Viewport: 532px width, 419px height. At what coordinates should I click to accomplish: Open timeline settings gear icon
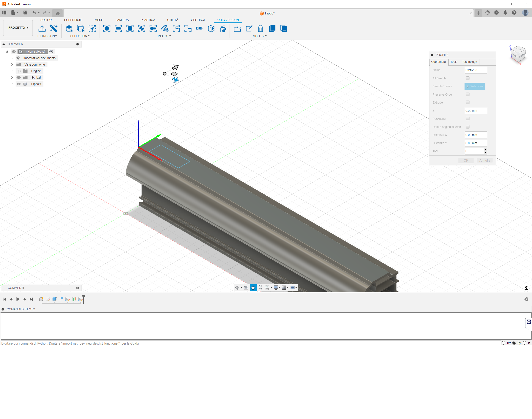[526, 299]
